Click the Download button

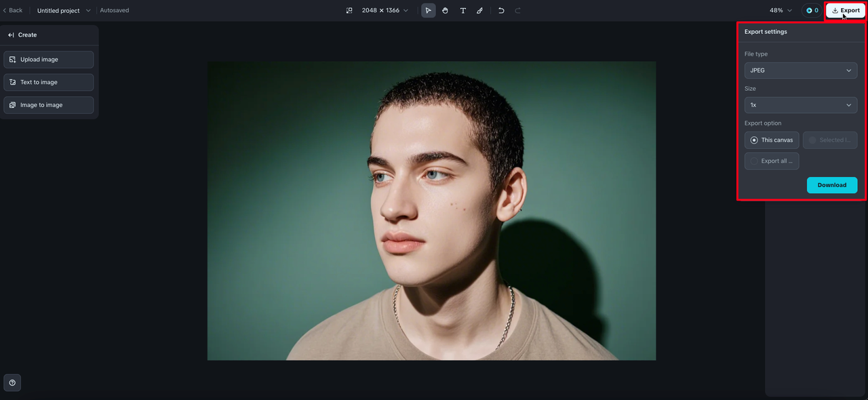(832, 185)
